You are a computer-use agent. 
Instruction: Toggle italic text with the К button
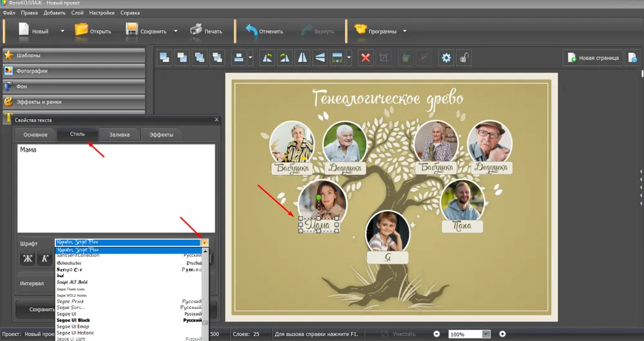tap(44, 259)
